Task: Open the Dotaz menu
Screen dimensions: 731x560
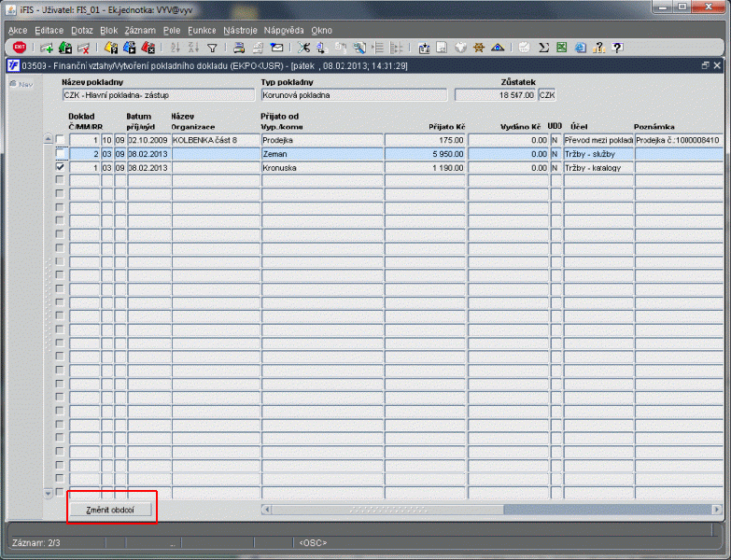Action: point(82,30)
